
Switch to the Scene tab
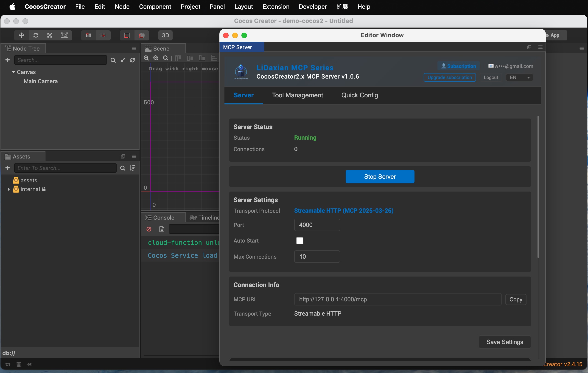163,48
